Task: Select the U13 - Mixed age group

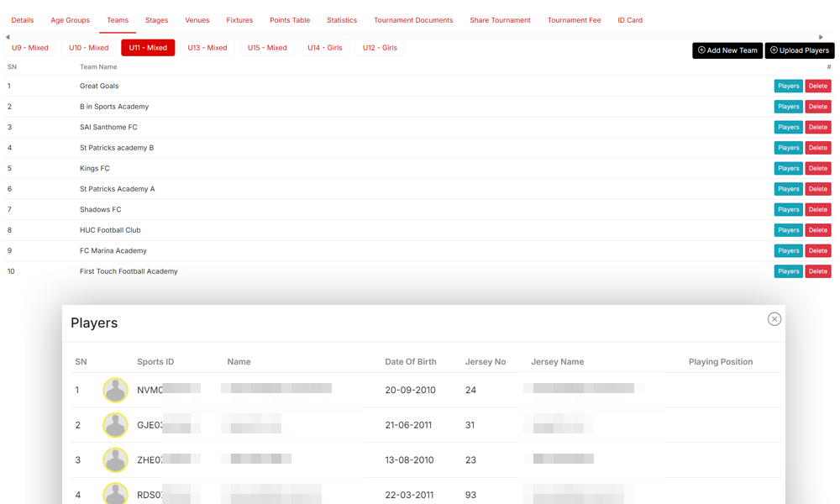Action: (207, 48)
